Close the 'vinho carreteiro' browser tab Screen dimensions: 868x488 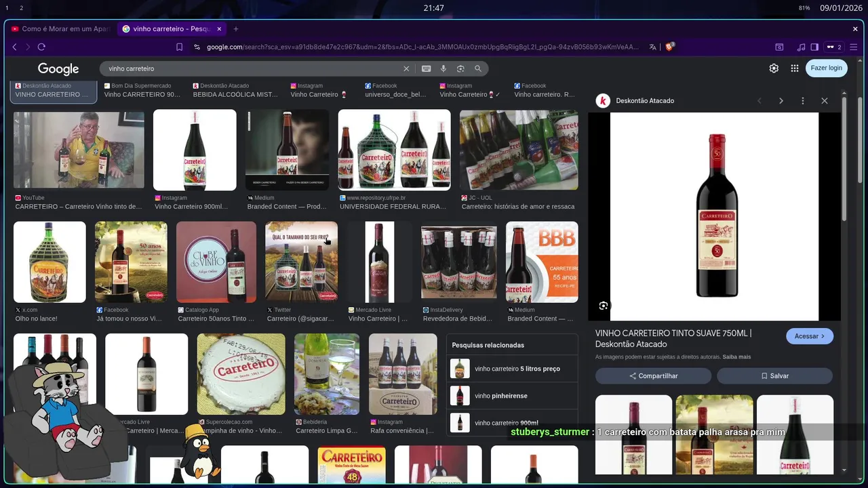pos(219,28)
